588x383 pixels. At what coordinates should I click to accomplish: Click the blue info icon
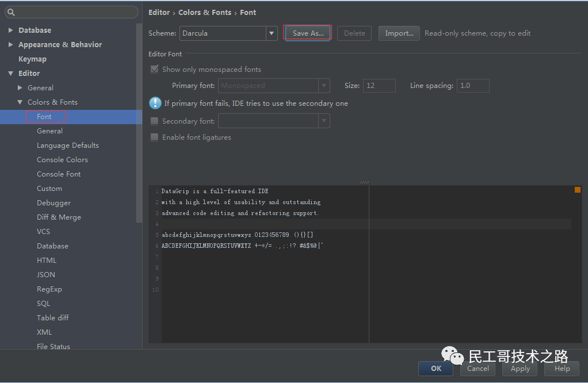155,103
